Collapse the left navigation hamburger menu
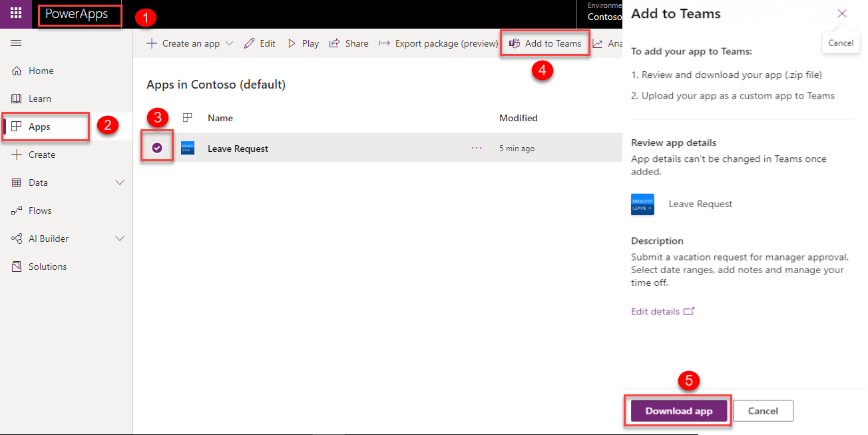The image size is (868, 435). click(17, 43)
